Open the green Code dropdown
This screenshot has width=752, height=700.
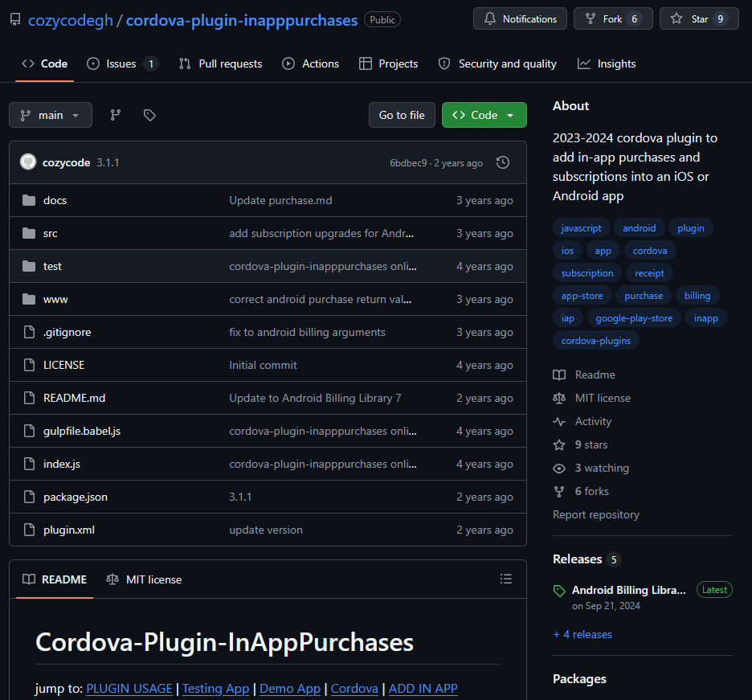tap(484, 115)
